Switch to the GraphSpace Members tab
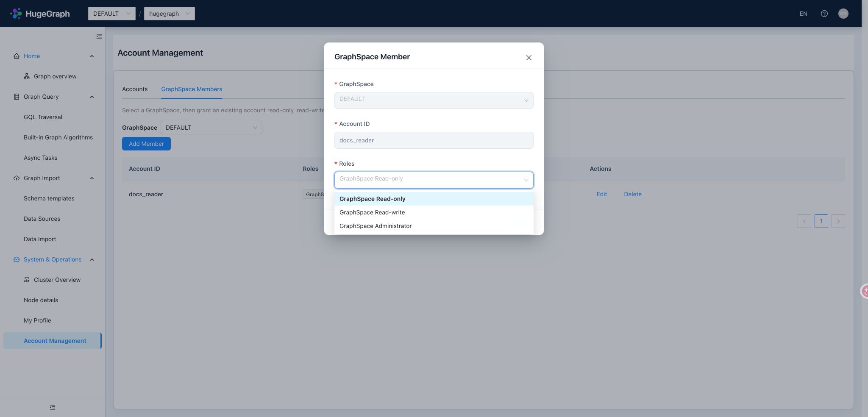Image resolution: width=868 pixels, height=417 pixels. coord(192,89)
